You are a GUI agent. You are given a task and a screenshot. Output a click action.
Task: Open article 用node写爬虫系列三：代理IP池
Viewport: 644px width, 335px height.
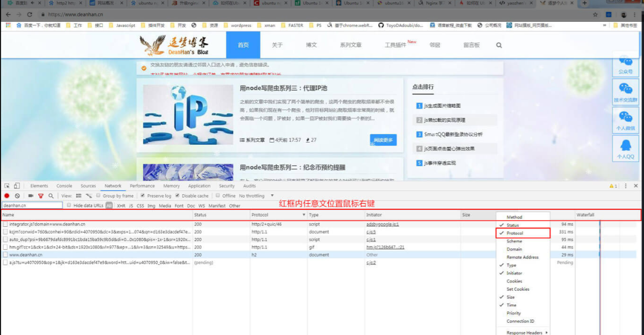coord(283,88)
